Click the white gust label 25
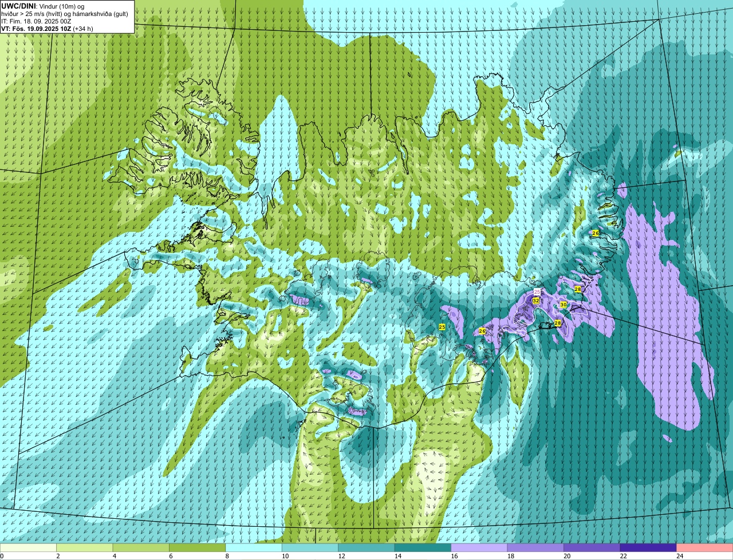Viewport: 733px width, 560px height. [537, 292]
